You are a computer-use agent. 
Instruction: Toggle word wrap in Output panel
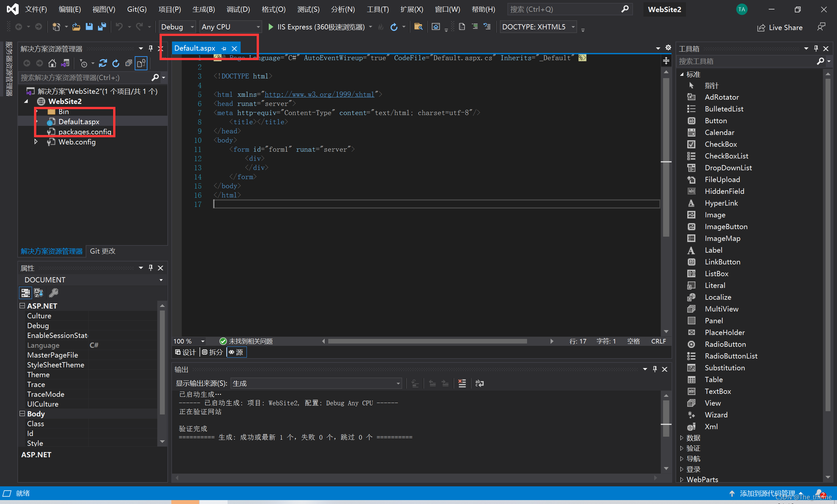click(479, 383)
